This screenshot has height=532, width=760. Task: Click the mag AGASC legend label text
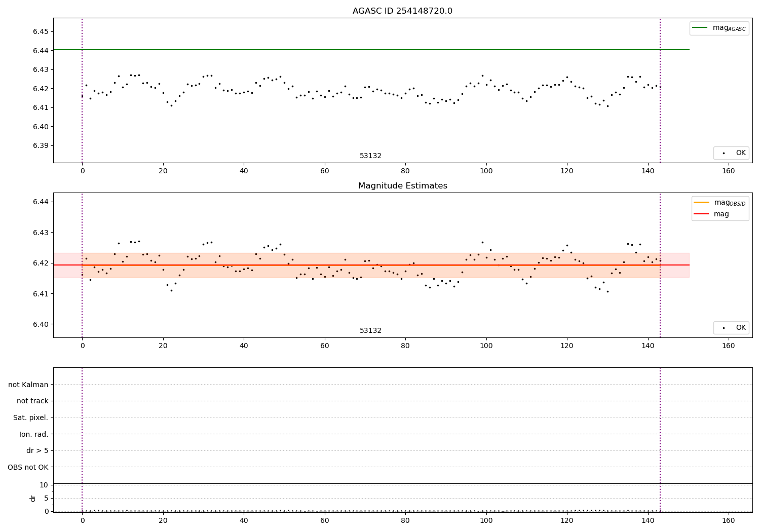point(729,28)
